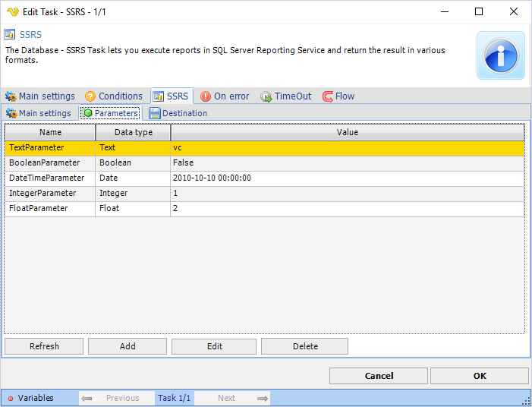Click the question mark icon on the Conditions tab

90,96
